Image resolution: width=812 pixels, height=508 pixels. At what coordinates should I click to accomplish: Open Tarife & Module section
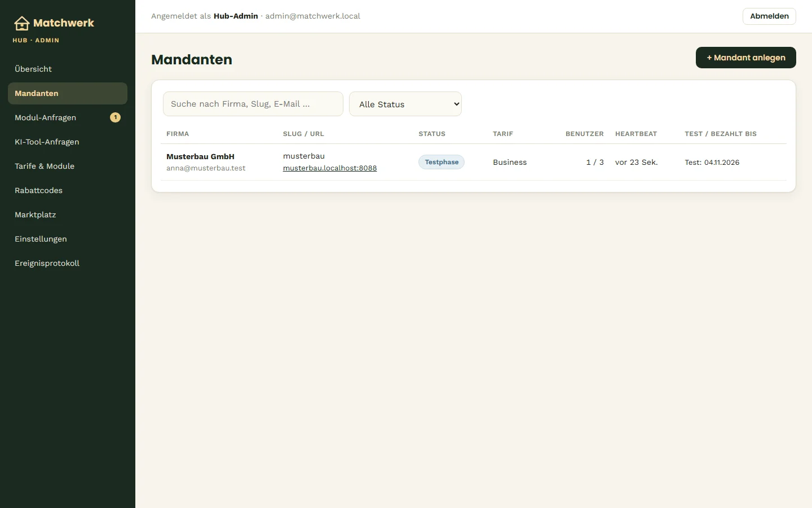point(68,166)
